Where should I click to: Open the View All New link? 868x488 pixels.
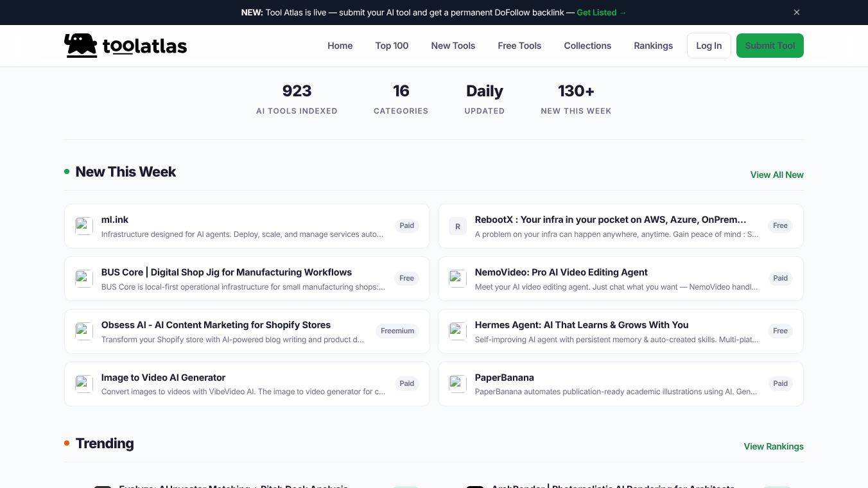tap(777, 175)
